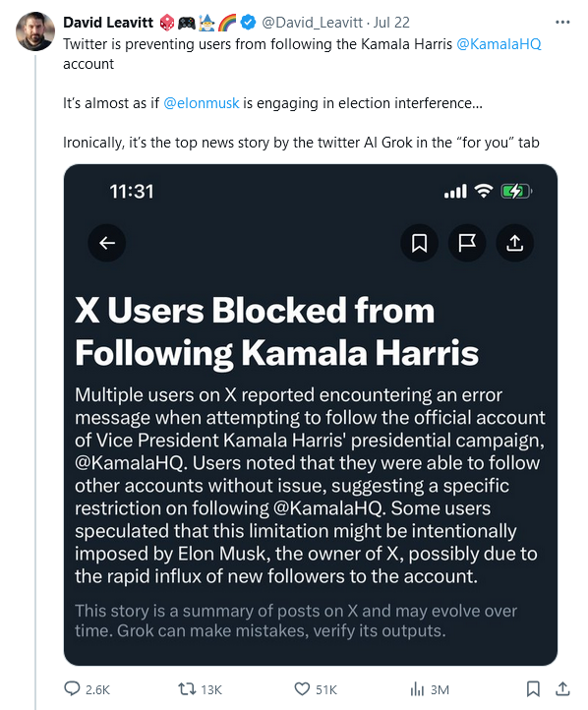Tap the bookmark icon inside the Grok story
The height and width of the screenshot is (710, 588).
click(419, 243)
